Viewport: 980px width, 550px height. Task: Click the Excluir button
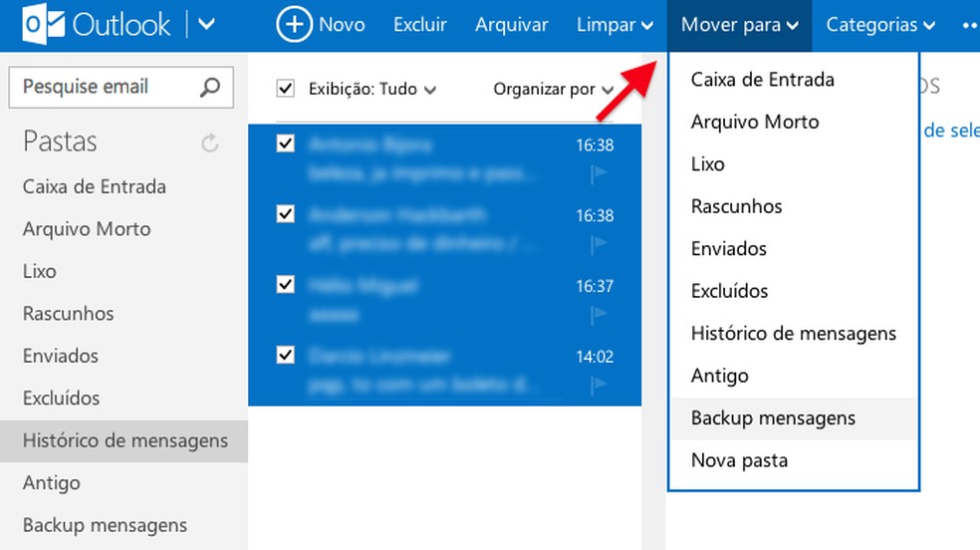click(419, 25)
